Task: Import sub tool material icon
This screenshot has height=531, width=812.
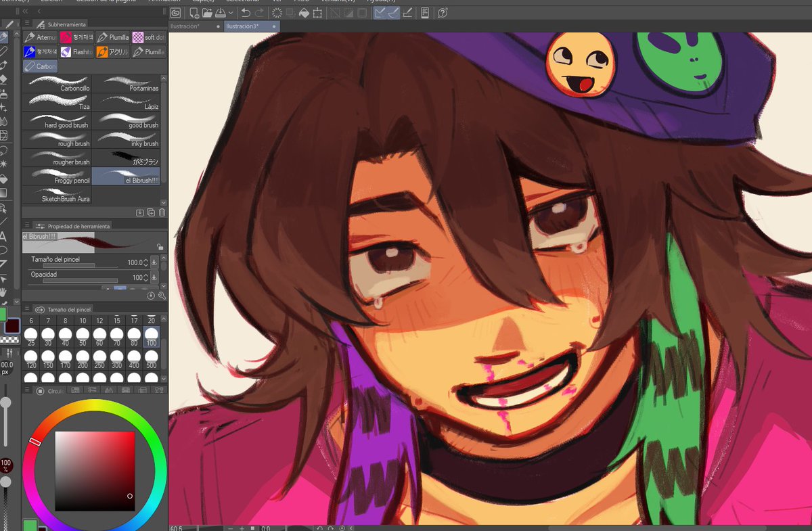Action: point(140,212)
